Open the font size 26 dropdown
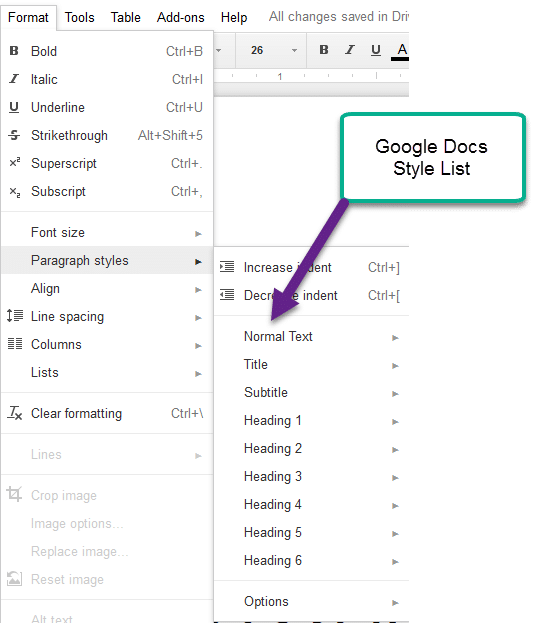 (273, 50)
